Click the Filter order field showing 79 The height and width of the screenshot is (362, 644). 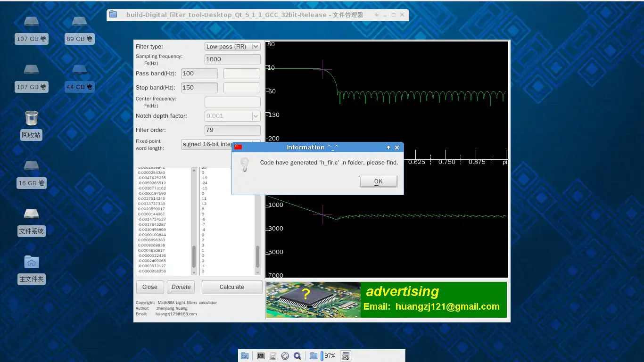pyautogui.click(x=232, y=130)
